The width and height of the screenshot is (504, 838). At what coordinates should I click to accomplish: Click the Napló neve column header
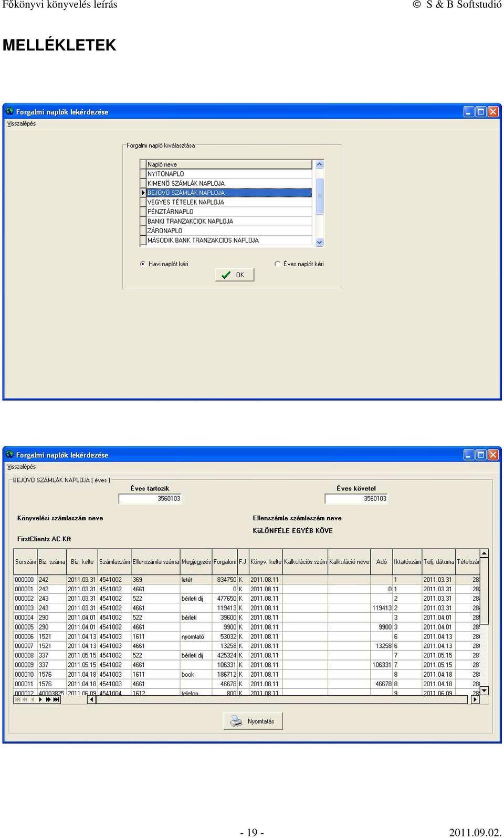tap(229, 164)
